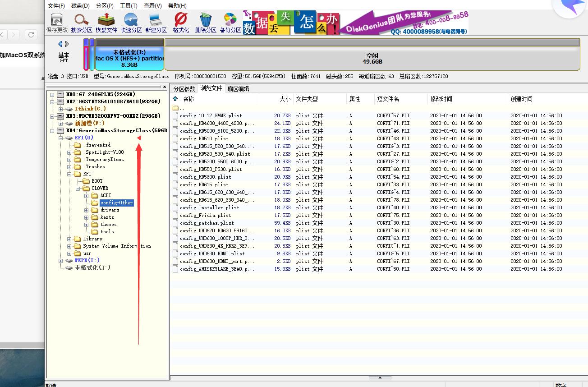Expand the drivers folder tree node

(x=86, y=210)
